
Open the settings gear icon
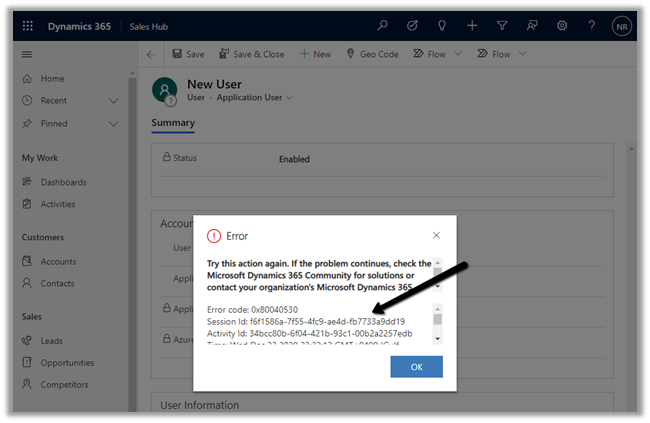tap(562, 26)
